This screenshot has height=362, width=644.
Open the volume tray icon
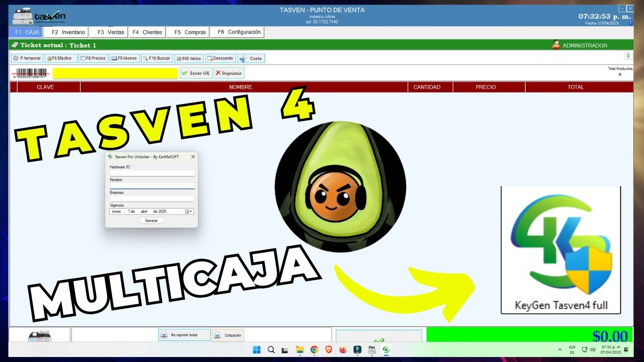592,349
